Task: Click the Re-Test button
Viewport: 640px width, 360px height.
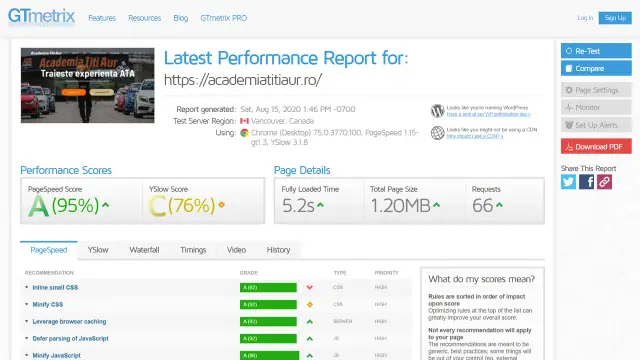Action: pos(596,51)
